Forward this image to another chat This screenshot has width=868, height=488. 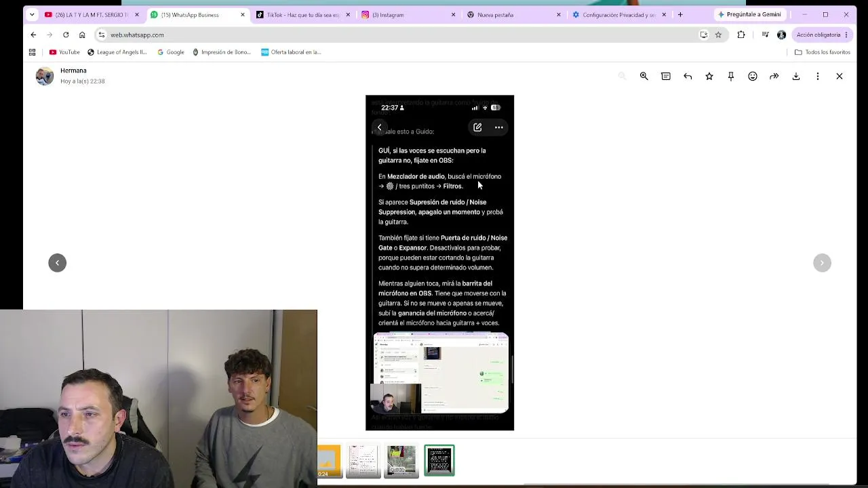pos(774,77)
